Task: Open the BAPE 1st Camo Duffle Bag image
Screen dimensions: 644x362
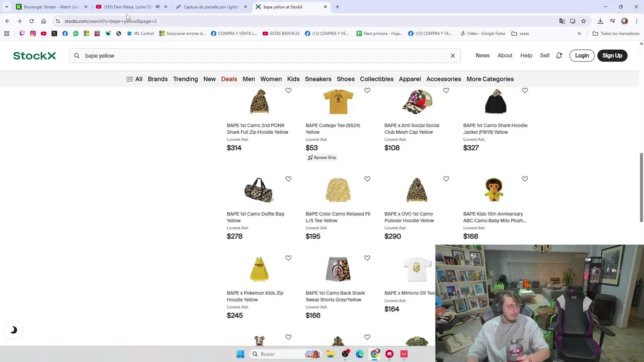Action: pyautogui.click(x=259, y=190)
